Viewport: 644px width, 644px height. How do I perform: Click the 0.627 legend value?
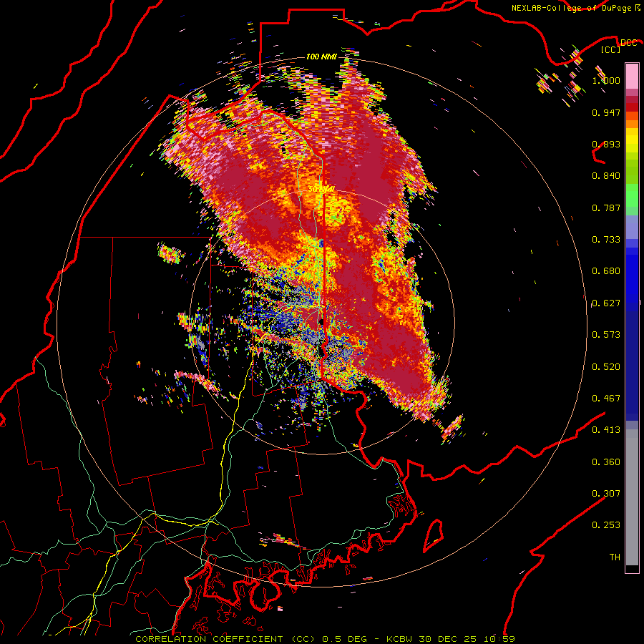(606, 303)
